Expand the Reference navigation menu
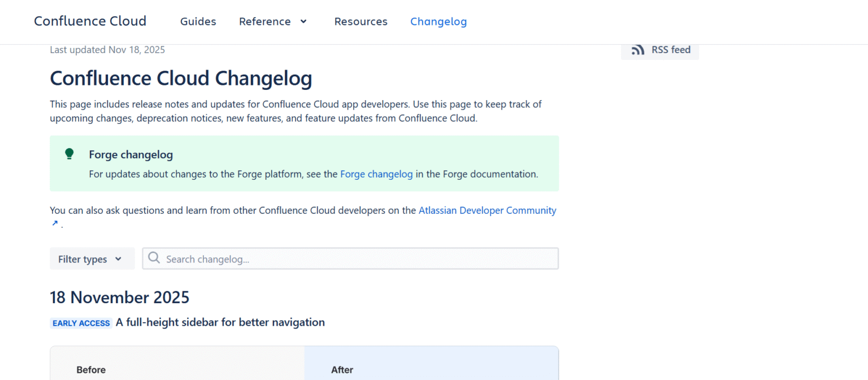The height and width of the screenshot is (380, 868). point(273,21)
